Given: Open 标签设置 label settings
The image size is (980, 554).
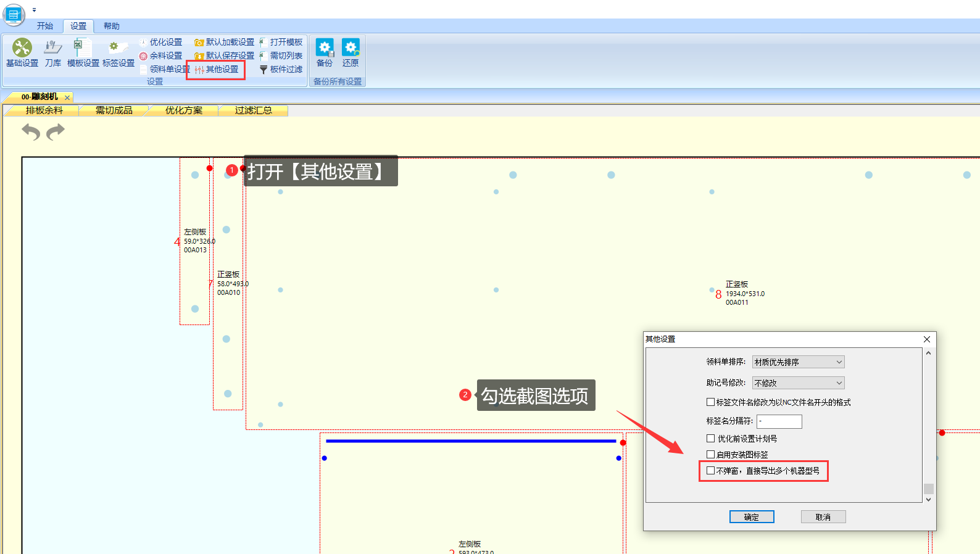Looking at the screenshot, I should (118, 53).
